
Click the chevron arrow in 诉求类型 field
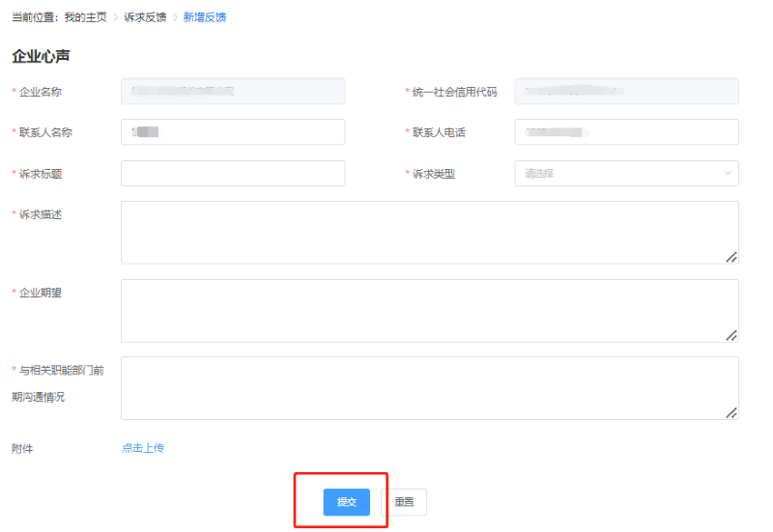pos(728,174)
